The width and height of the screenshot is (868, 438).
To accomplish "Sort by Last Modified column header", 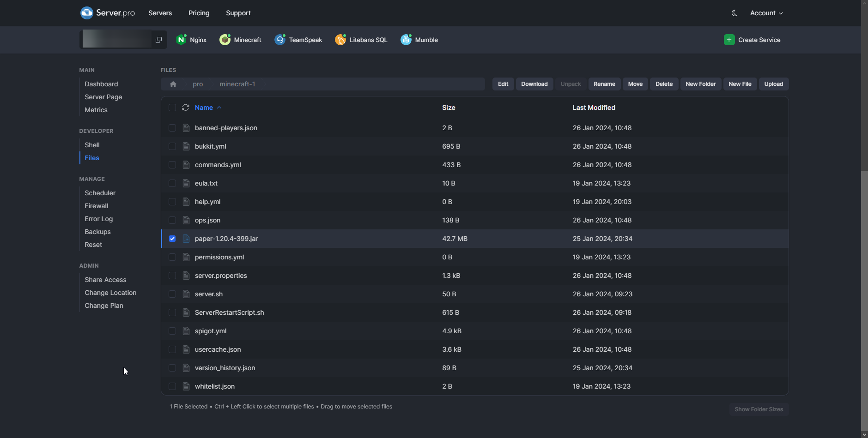I will (594, 108).
